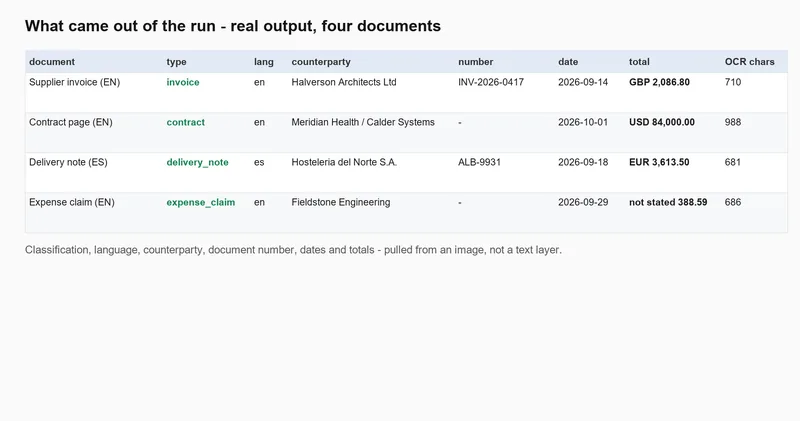Click the 'total' column header
Screen dimensions: 800x421
coord(639,62)
